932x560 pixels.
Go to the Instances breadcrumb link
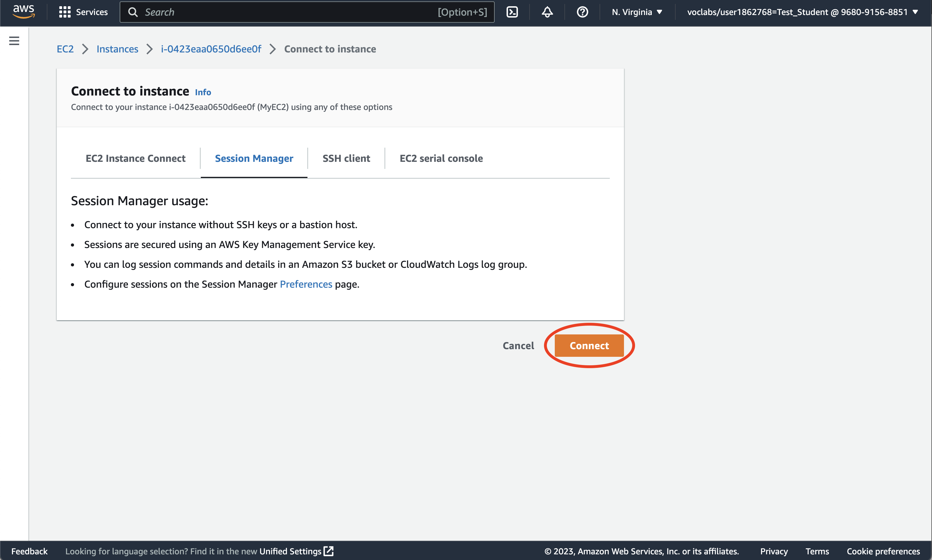(117, 49)
